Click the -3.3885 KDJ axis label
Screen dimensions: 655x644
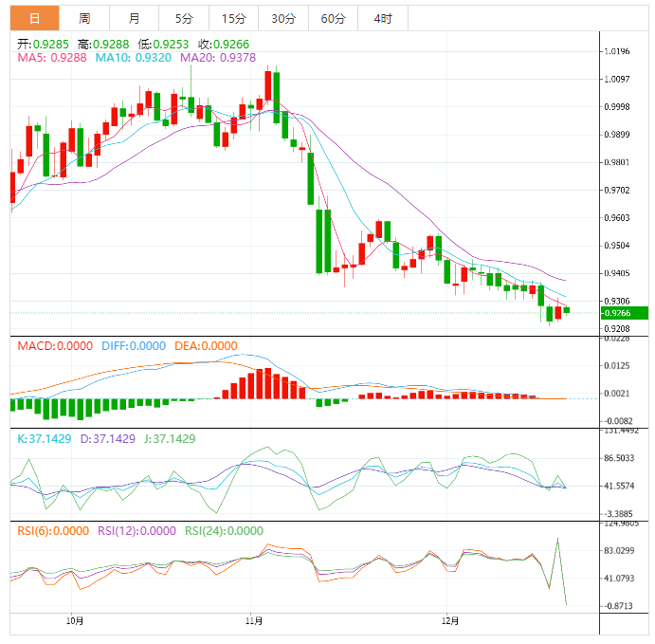click(x=619, y=514)
